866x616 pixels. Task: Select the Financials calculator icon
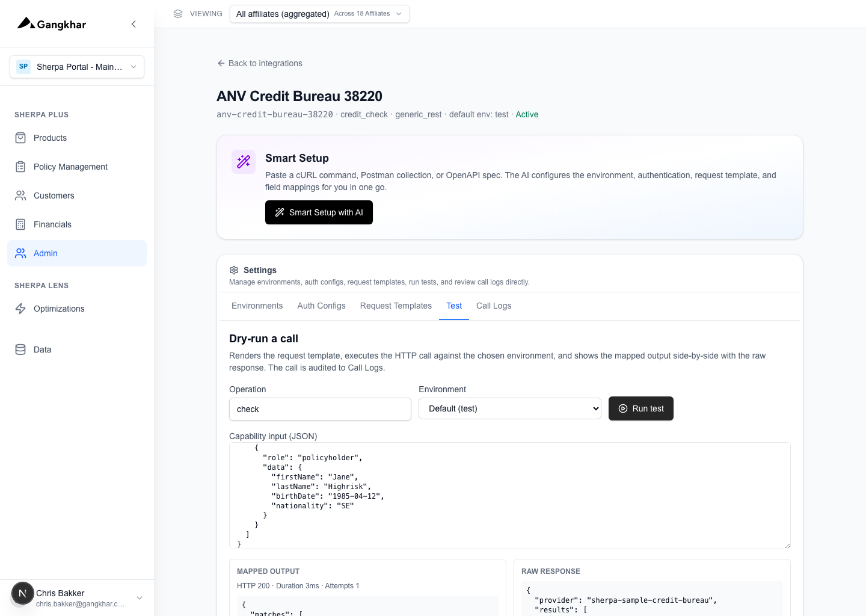pos(20,224)
